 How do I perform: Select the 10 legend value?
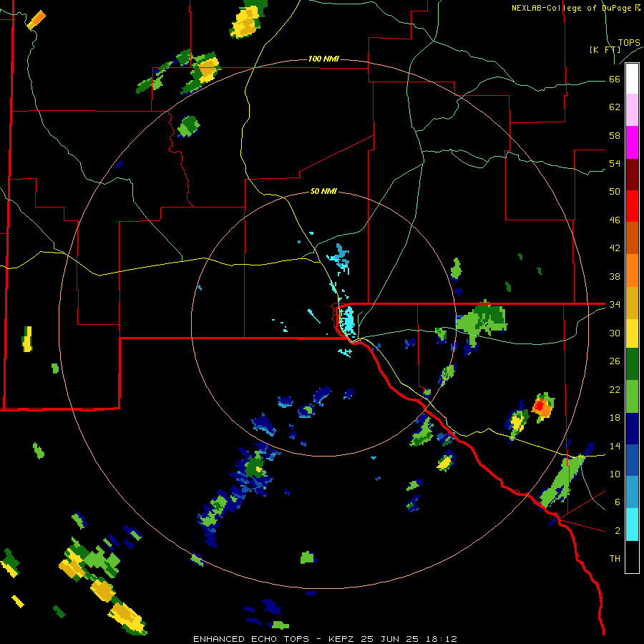[615, 474]
